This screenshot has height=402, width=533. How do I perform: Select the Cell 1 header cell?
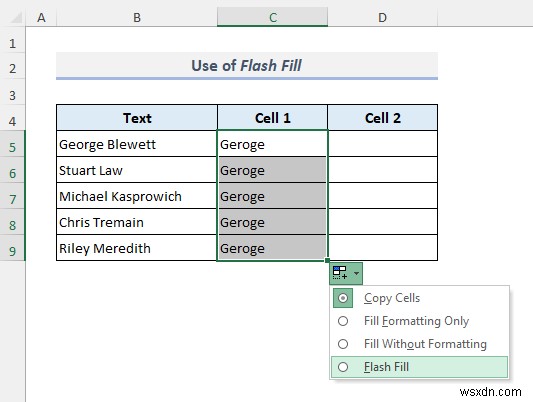point(273,118)
